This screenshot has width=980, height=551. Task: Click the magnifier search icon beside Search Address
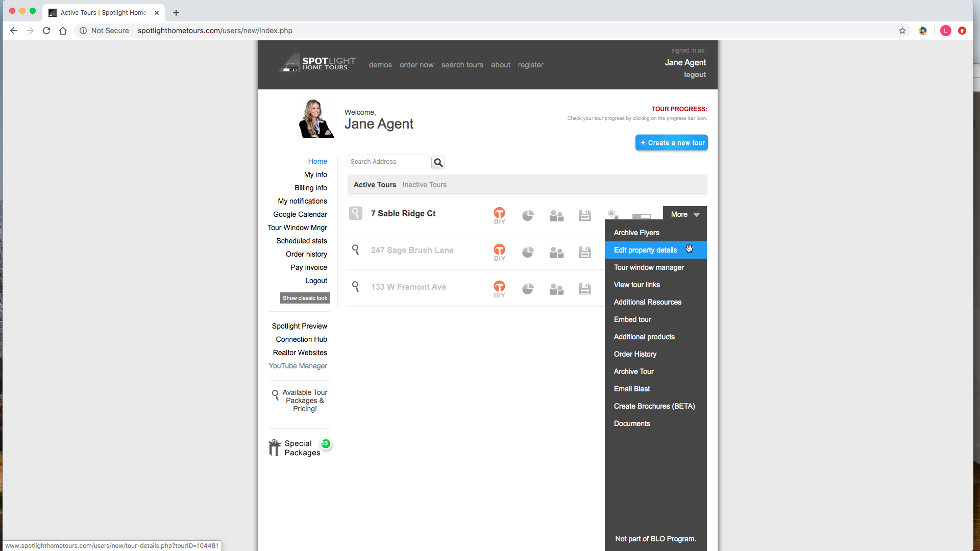tap(438, 162)
